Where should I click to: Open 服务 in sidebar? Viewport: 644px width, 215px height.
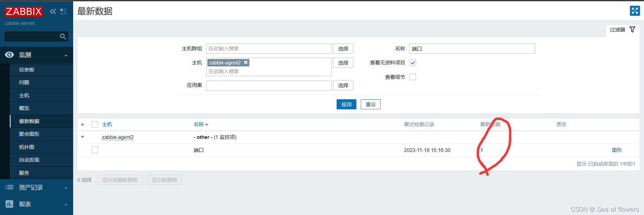41,173
